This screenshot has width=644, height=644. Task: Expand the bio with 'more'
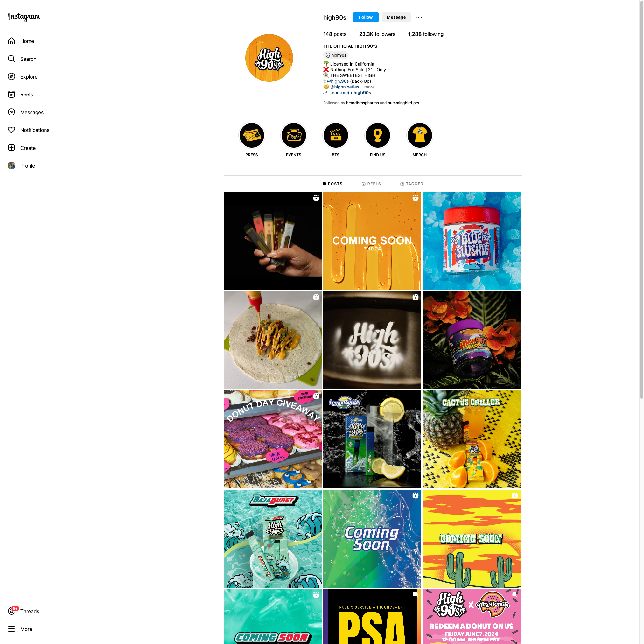coord(369,87)
